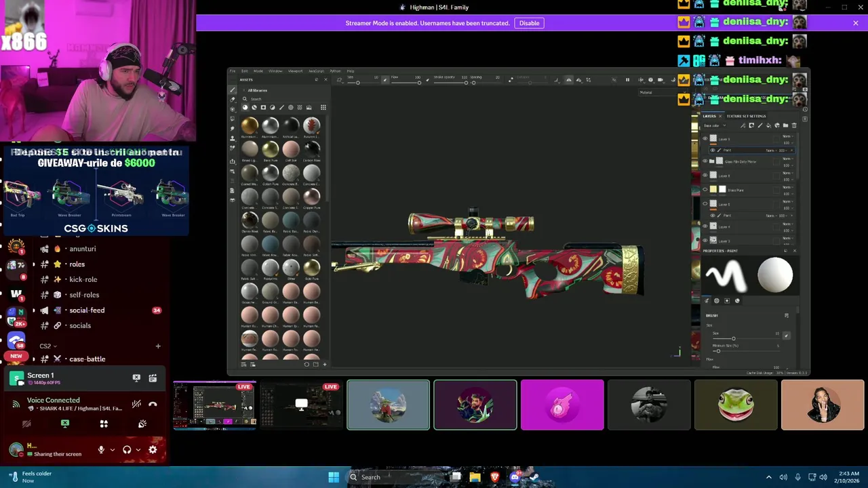Filter assets by Smart materials icon
This screenshot has height=488, width=868.
coord(254,107)
